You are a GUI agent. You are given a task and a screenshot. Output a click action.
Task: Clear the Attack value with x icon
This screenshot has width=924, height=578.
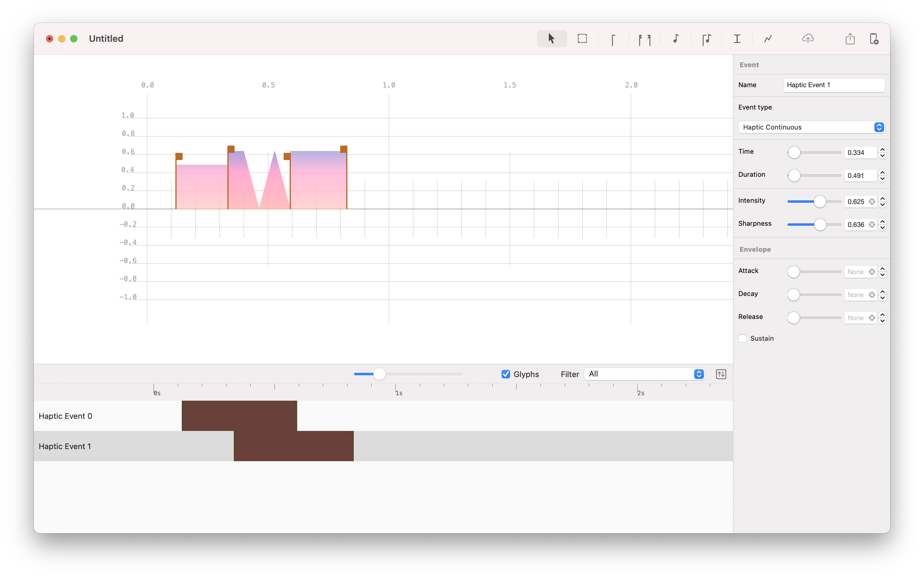pyautogui.click(x=872, y=272)
